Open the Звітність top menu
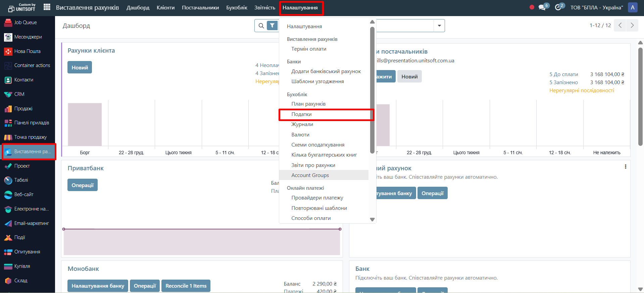The height and width of the screenshot is (293, 644). click(x=264, y=7)
